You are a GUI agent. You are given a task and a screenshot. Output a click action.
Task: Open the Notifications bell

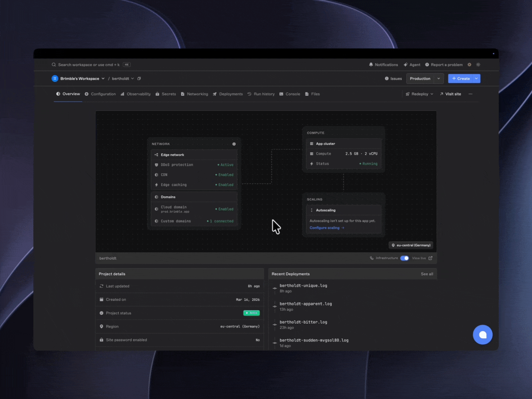coord(383,65)
